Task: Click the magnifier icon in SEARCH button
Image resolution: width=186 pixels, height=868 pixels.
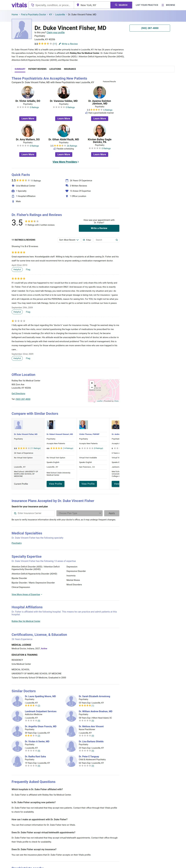Action: 116,5
